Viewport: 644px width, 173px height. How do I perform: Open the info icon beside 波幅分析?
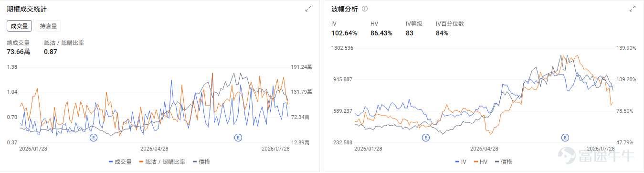click(x=365, y=9)
